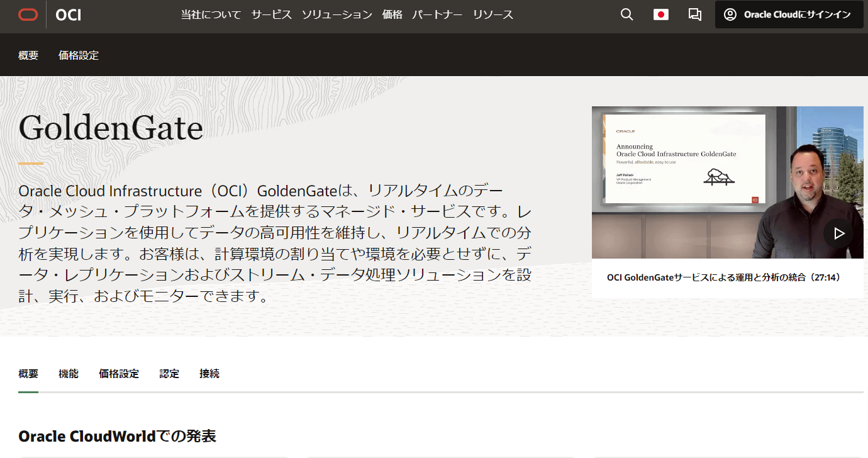Open the chat contact icon

pyautogui.click(x=695, y=14)
